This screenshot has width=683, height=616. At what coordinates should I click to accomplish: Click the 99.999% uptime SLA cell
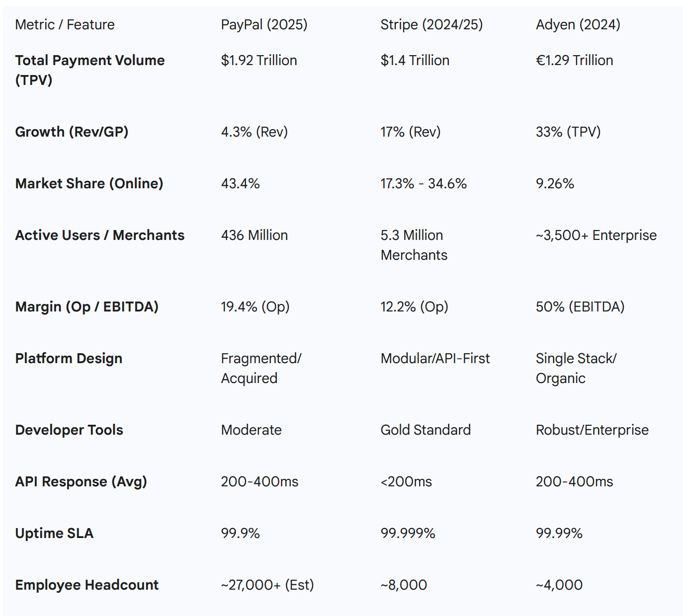click(x=408, y=533)
